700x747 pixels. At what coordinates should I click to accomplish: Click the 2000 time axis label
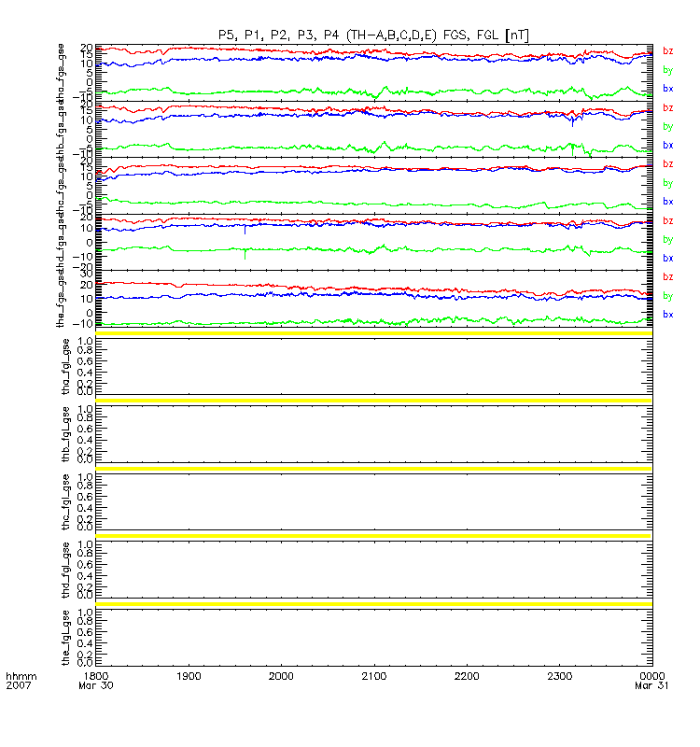(281, 676)
